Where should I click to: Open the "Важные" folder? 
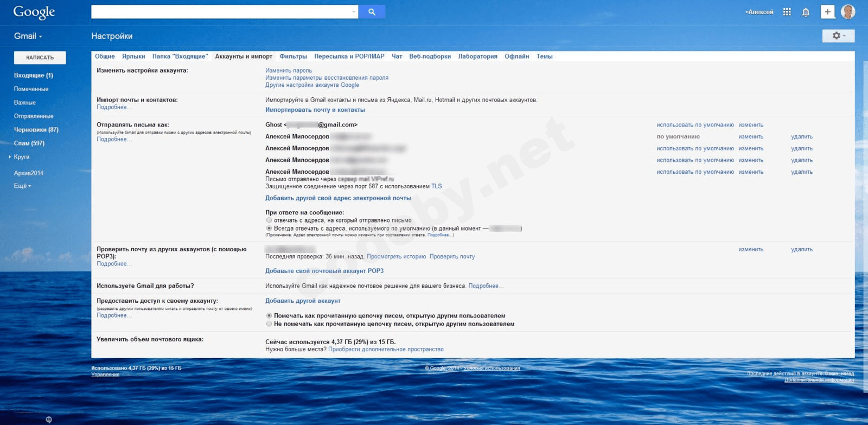(25, 103)
